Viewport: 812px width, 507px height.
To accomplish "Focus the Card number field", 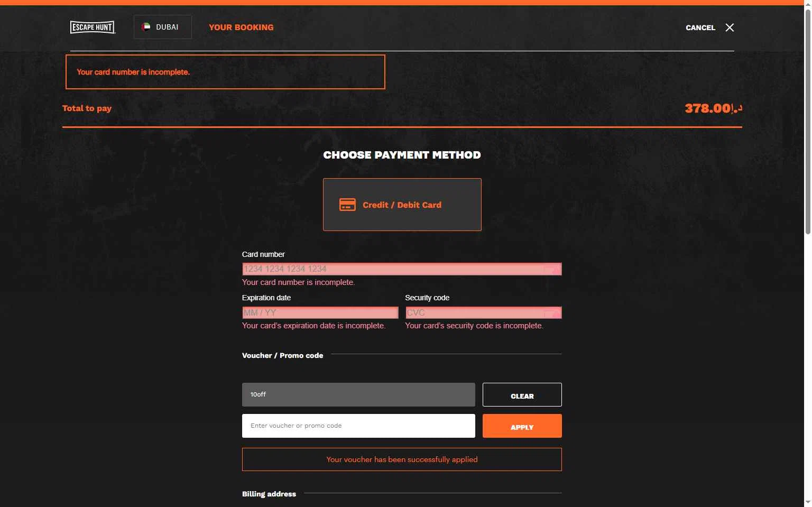I will point(402,269).
